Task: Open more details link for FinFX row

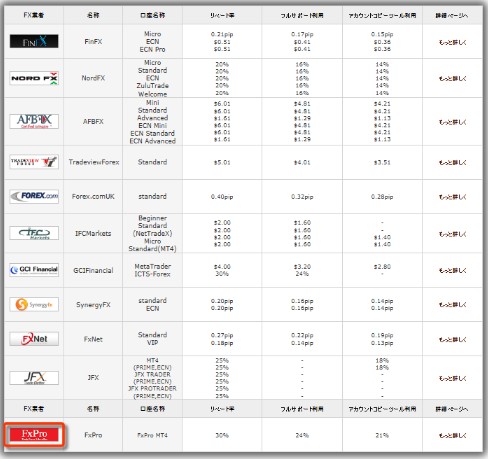Action: click(x=452, y=42)
